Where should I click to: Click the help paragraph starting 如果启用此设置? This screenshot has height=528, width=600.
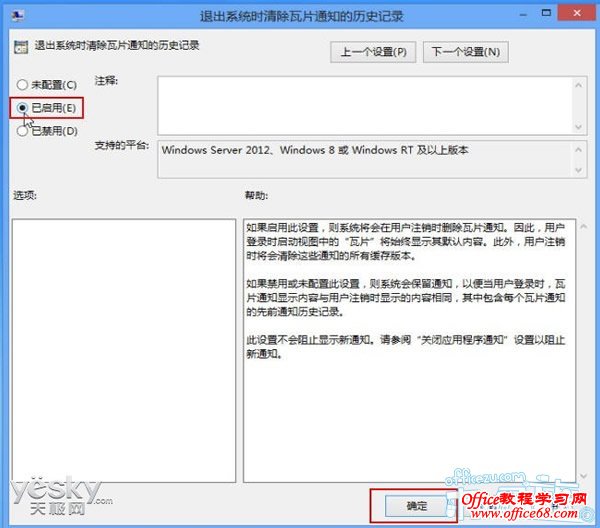[x=405, y=241]
